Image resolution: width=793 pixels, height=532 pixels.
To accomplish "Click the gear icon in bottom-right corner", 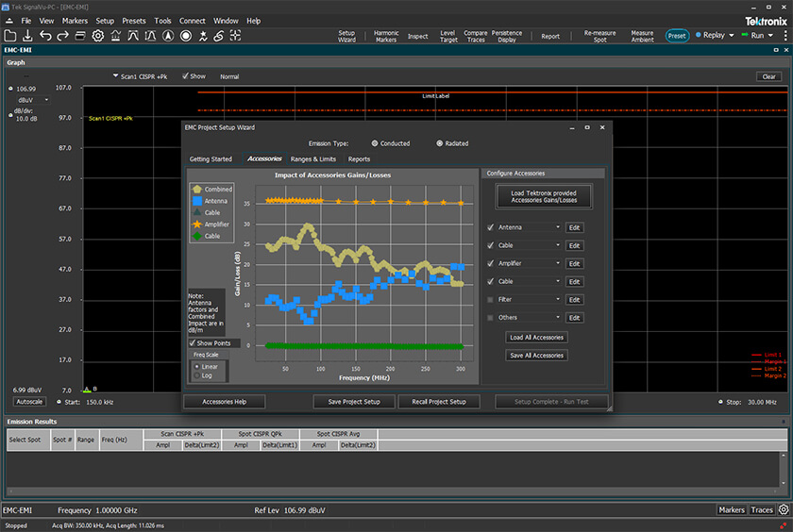I will (x=784, y=510).
